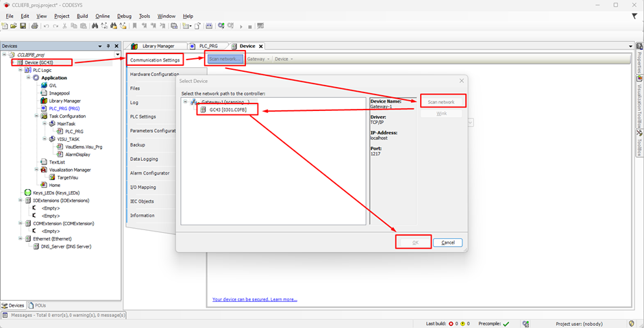Collapse the IOExtensions tree node
Viewport: 644px width, 328px height.
click(21, 201)
